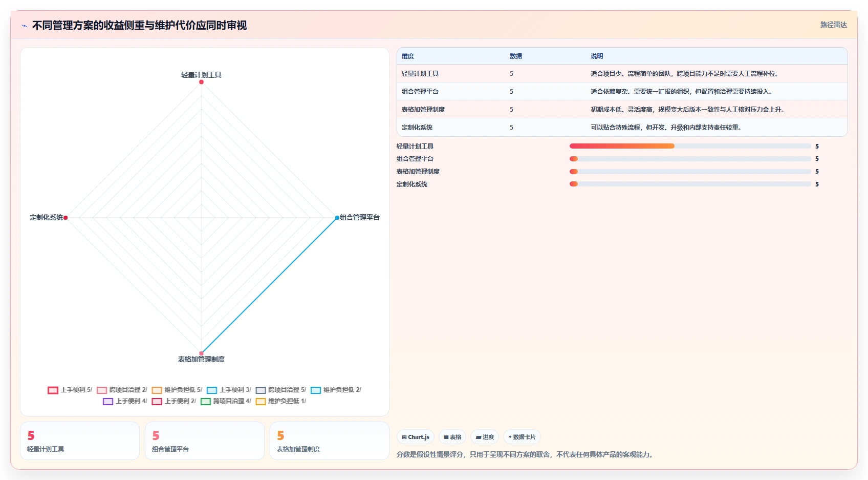Toggle the 跨项目治理 2/ legend dataset
The image size is (868, 480).
coord(122,390)
